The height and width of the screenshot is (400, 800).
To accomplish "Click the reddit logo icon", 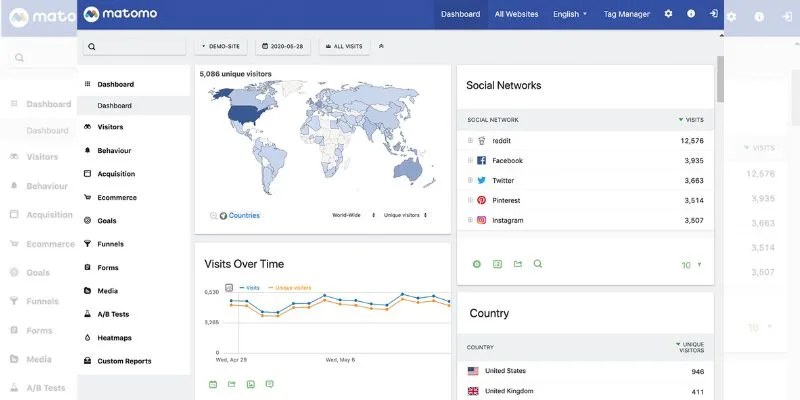I will pyautogui.click(x=481, y=141).
